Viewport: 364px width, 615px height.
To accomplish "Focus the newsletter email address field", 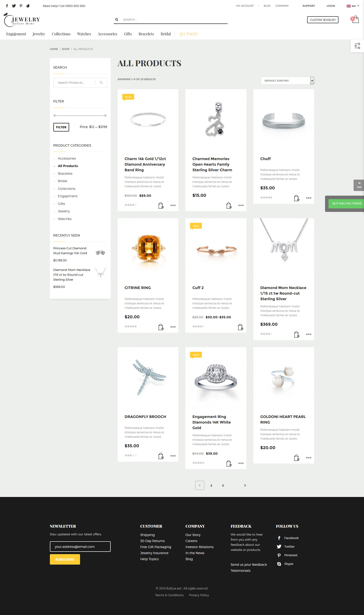I will (x=80, y=547).
